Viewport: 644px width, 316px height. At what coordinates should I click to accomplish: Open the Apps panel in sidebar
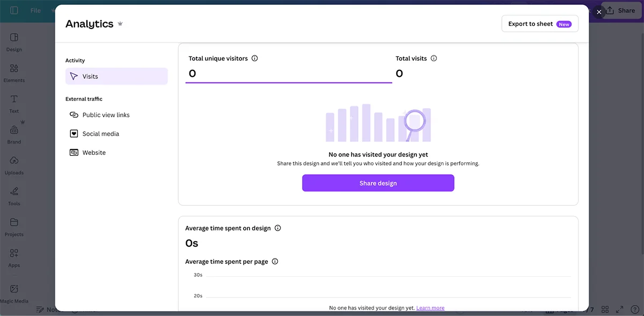point(14,258)
